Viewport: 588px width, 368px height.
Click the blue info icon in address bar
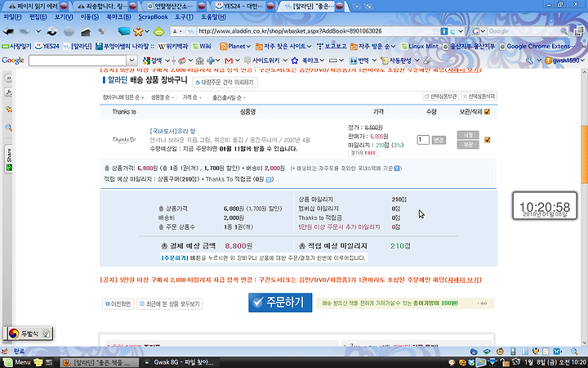tap(444, 31)
